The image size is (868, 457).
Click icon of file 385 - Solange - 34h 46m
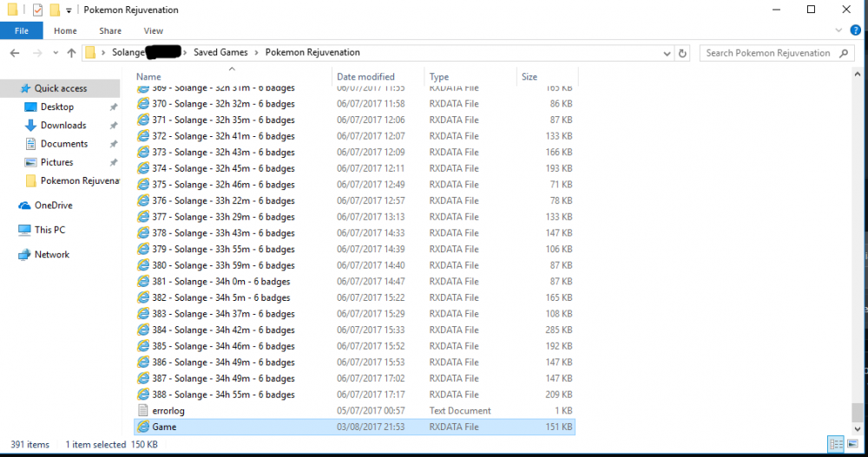143,346
